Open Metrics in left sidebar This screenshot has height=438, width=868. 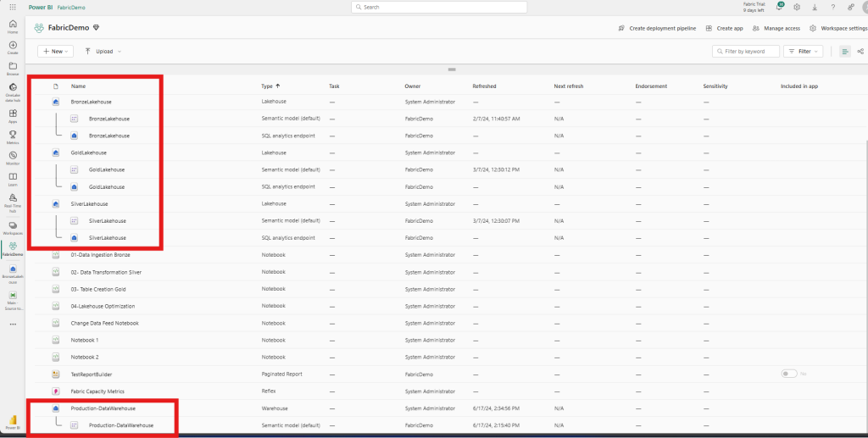pyautogui.click(x=13, y=137)
